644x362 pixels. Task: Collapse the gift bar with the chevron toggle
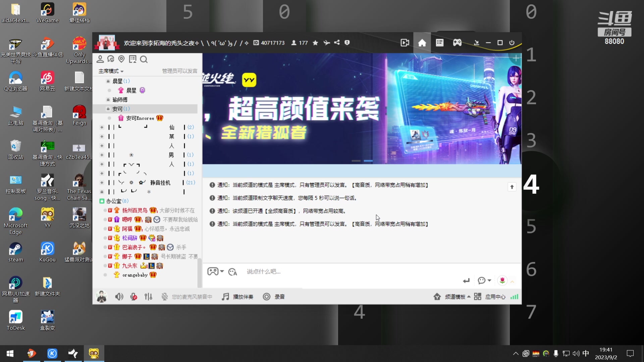[x=513, y=281]
